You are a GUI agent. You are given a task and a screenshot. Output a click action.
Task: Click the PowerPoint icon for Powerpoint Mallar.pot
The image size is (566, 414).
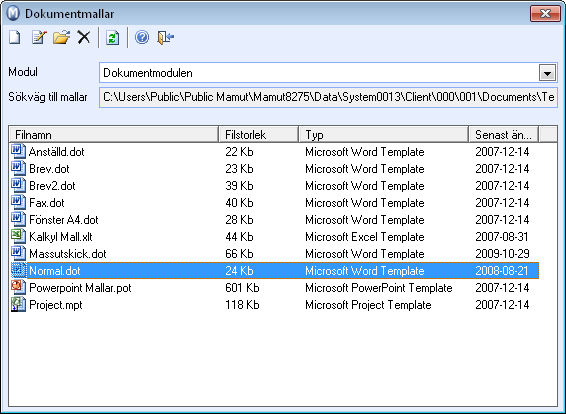click(18, 287)
